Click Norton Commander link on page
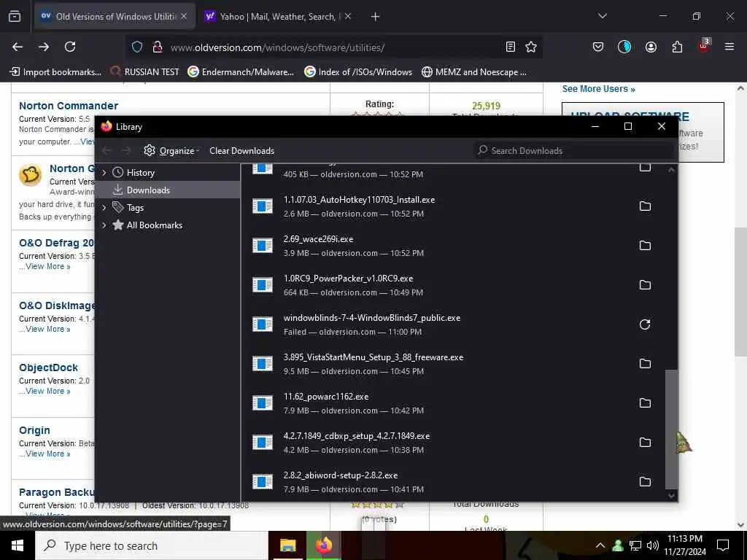This screenshot has height=560, width=747. 69,106
